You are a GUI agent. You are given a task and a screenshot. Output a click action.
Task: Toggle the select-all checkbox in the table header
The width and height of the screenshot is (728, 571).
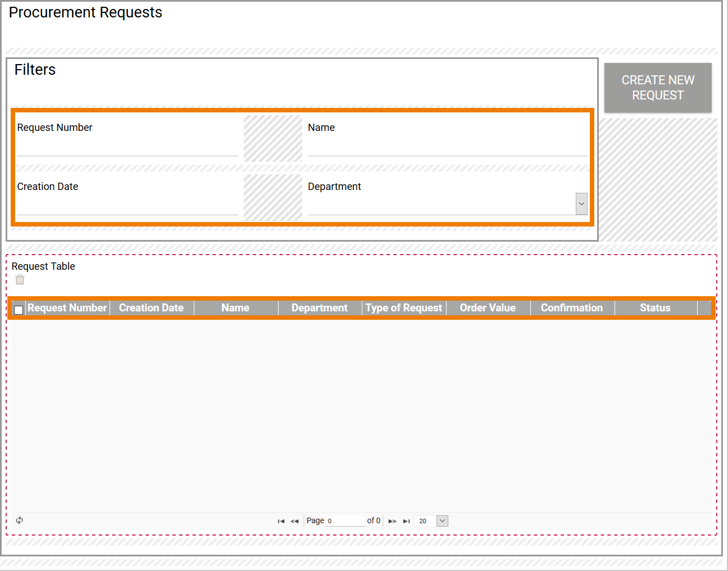19,310
